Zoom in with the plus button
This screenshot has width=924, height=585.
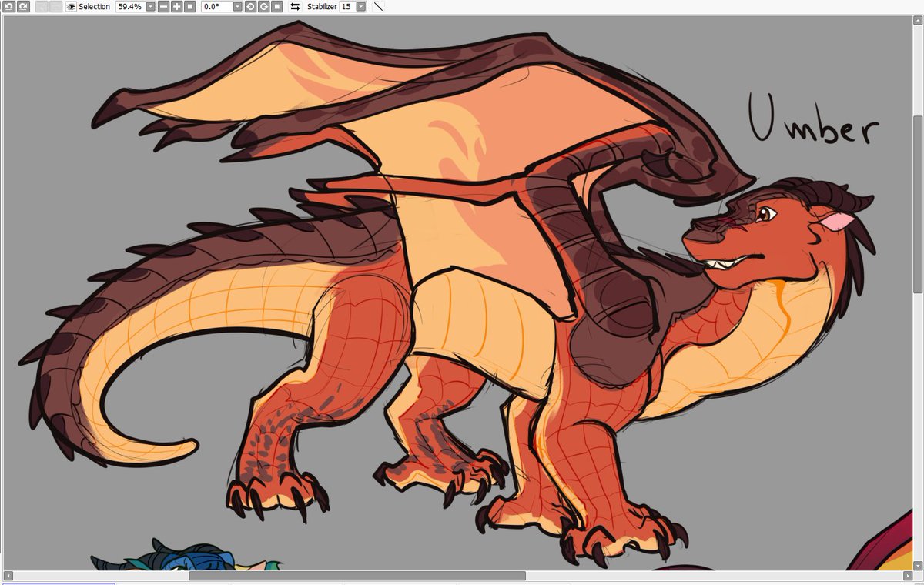pyautogui.click(x=176, y=6)
